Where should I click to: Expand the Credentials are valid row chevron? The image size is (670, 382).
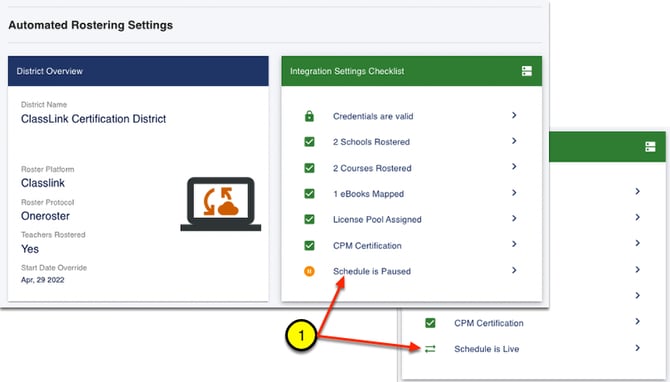coord(514,115)
